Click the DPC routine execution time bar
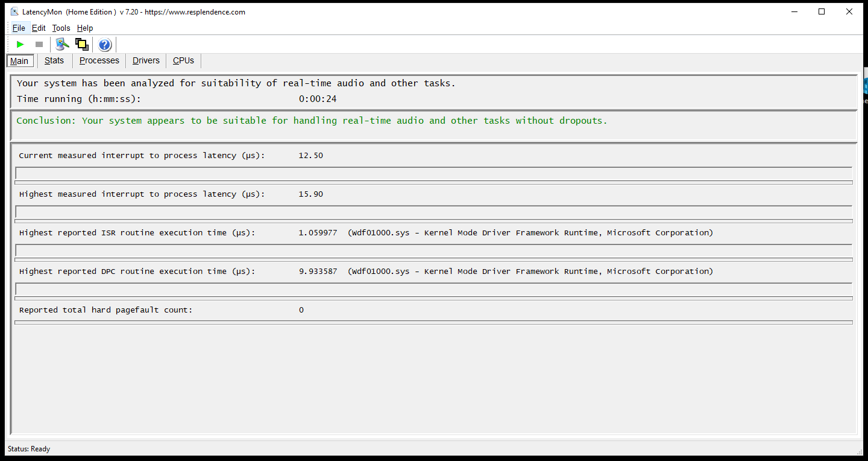 pyautogui.click(x=433, y=289)
